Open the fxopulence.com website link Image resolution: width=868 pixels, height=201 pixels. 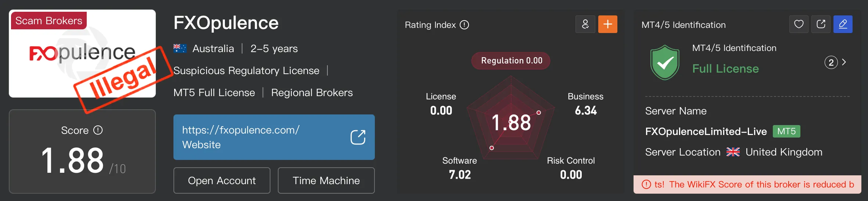pyautogui.click(x=274, y=137)
